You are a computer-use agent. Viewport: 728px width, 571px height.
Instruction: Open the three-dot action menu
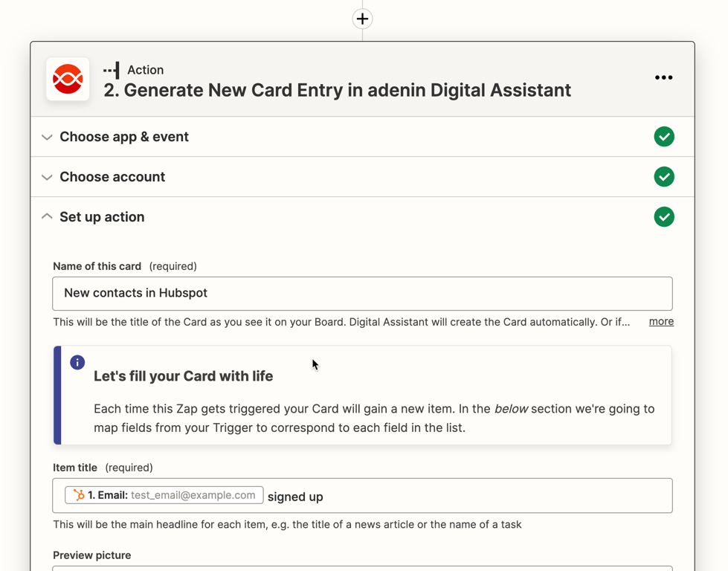(663, 77)
